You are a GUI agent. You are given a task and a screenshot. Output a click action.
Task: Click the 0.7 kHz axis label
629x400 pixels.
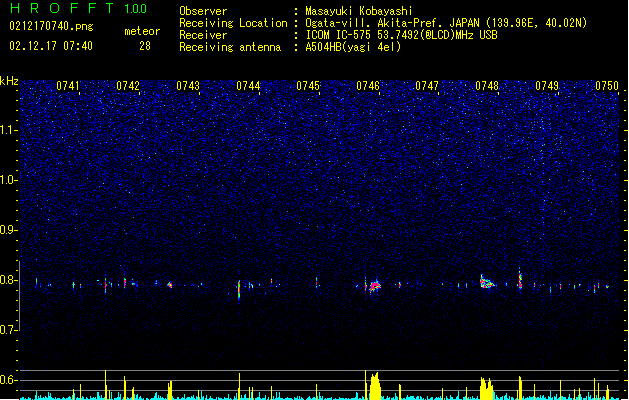8,330
